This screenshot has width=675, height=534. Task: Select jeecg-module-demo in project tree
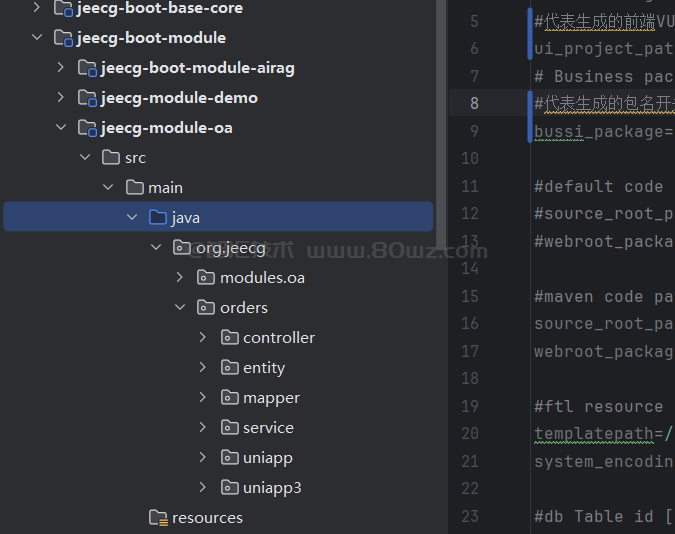coord(180,98)
